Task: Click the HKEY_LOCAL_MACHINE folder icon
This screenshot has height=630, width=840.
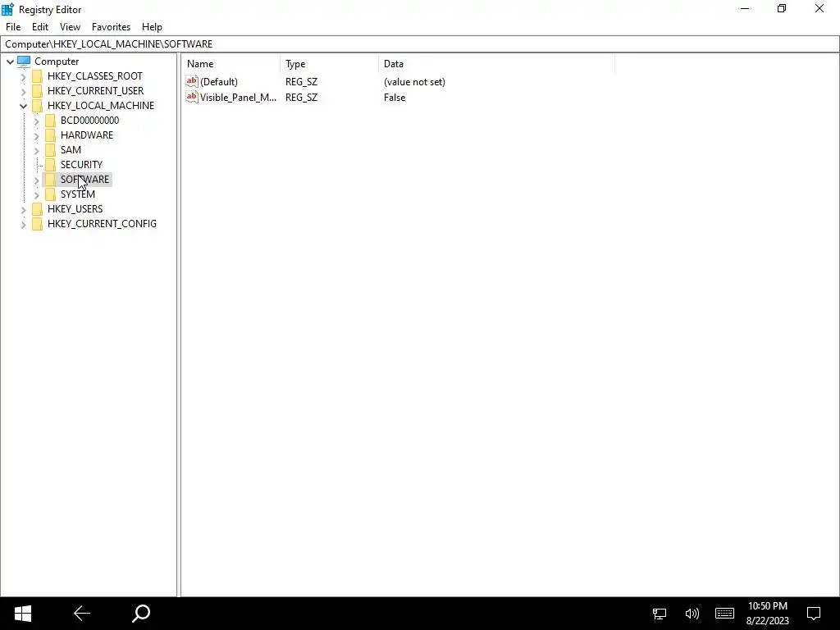Action: (x=37, y=106)
